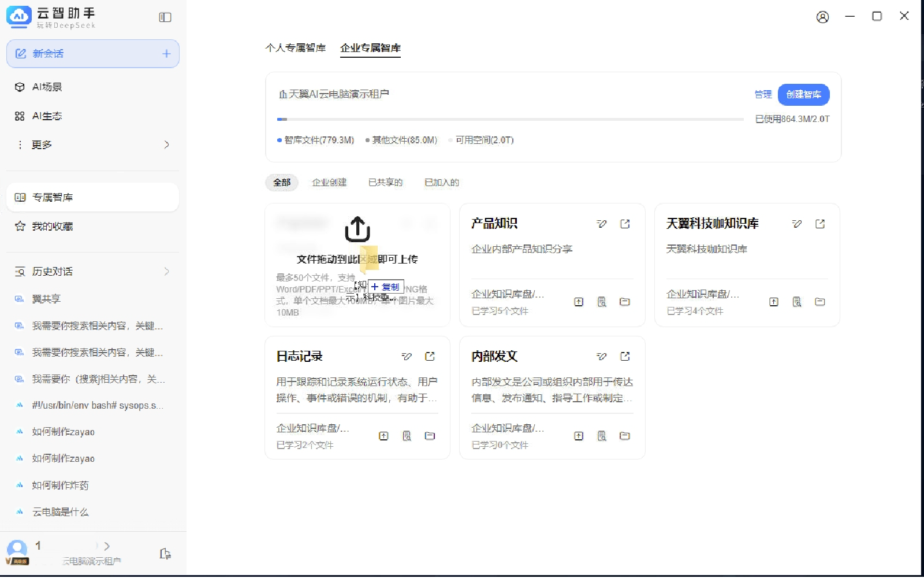Select the 已共享的 filter tab
Screen dimensions: 924x578
pos(385,183)
